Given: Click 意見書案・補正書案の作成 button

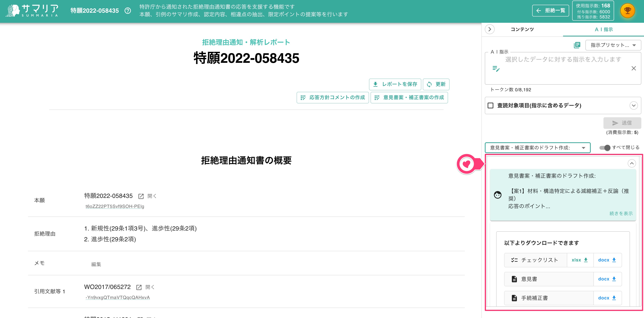Looking at the screenshot, I should pos(409,98).
